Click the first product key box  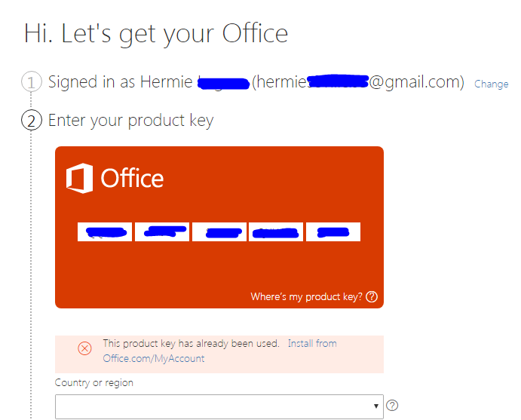click(x=105, y=231)
